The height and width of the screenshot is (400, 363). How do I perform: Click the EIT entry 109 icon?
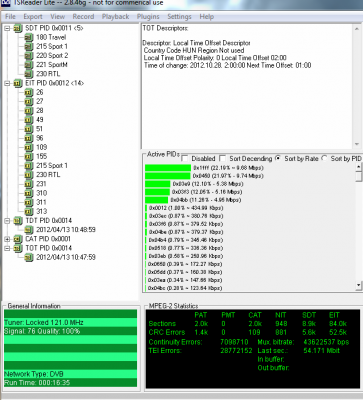tap(29, 147)
